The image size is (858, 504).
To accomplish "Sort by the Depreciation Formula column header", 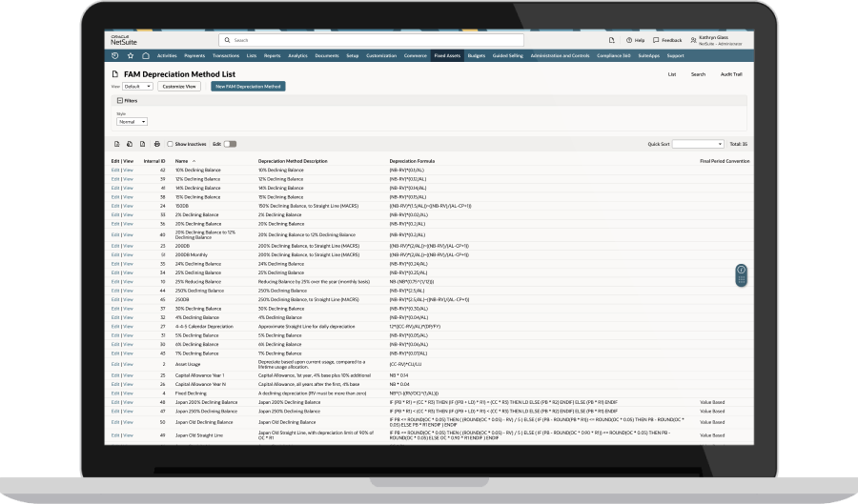I will click(412, 161).
